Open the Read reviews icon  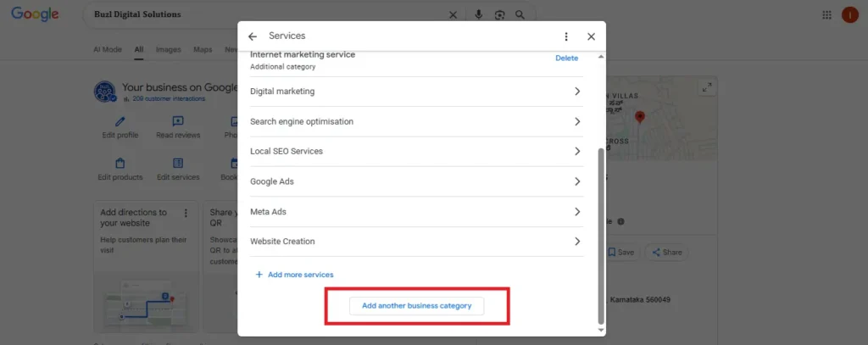pos(178,121)
